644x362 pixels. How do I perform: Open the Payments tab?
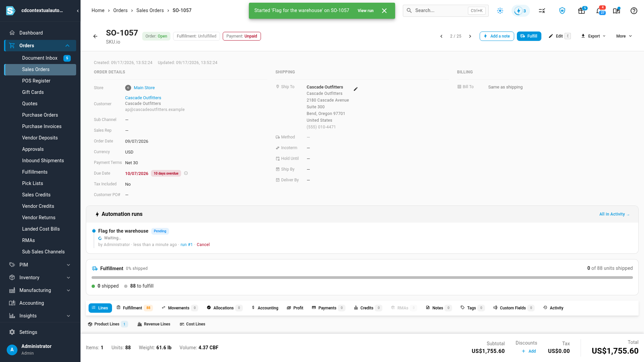[328, 308]
